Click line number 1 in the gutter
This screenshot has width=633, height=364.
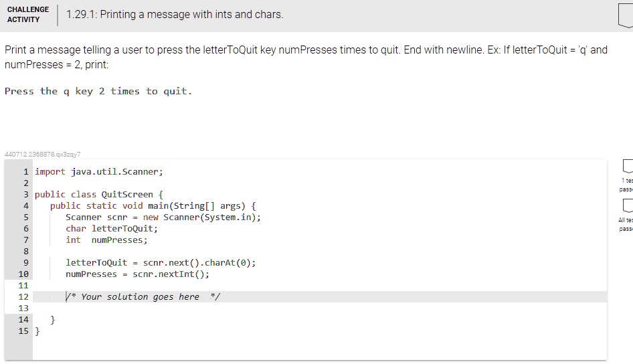25,171
